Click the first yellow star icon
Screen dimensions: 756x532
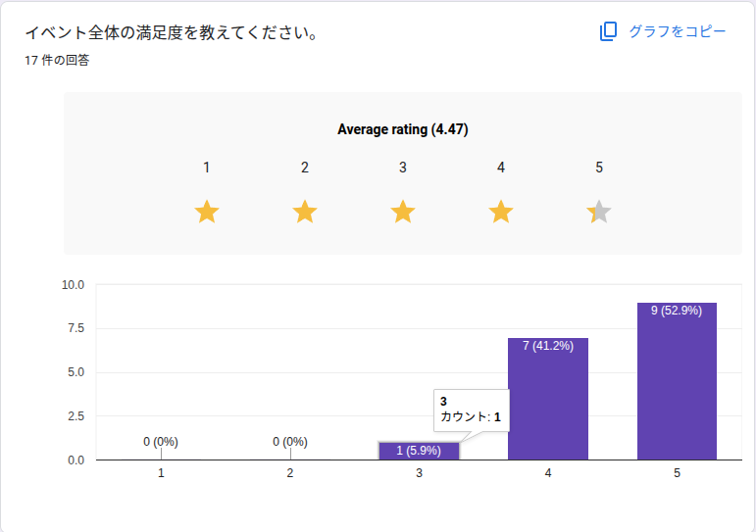point(207,212)
